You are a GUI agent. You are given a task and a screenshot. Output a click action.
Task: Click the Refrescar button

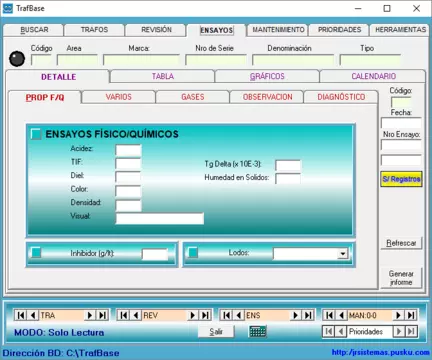click(x=401, y=243)
